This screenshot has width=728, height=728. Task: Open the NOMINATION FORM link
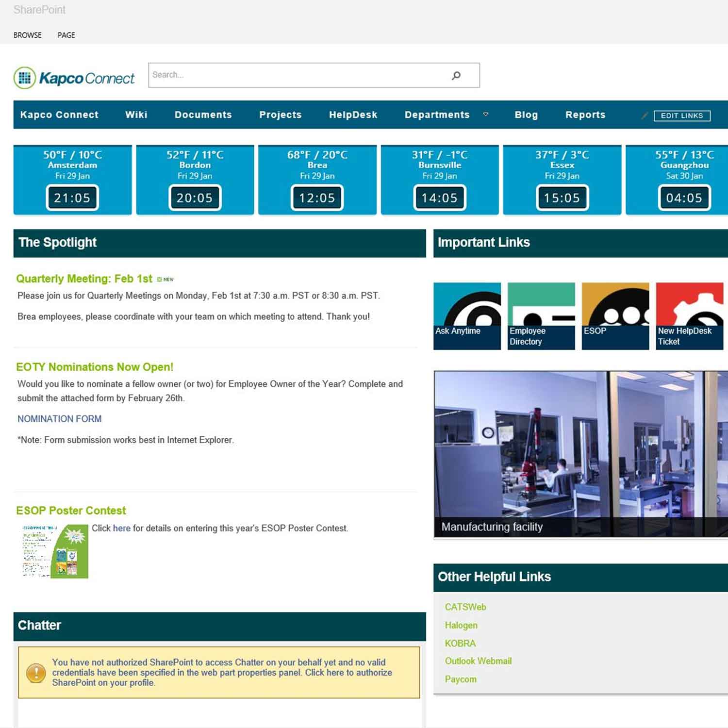click(x=59, y=419)
